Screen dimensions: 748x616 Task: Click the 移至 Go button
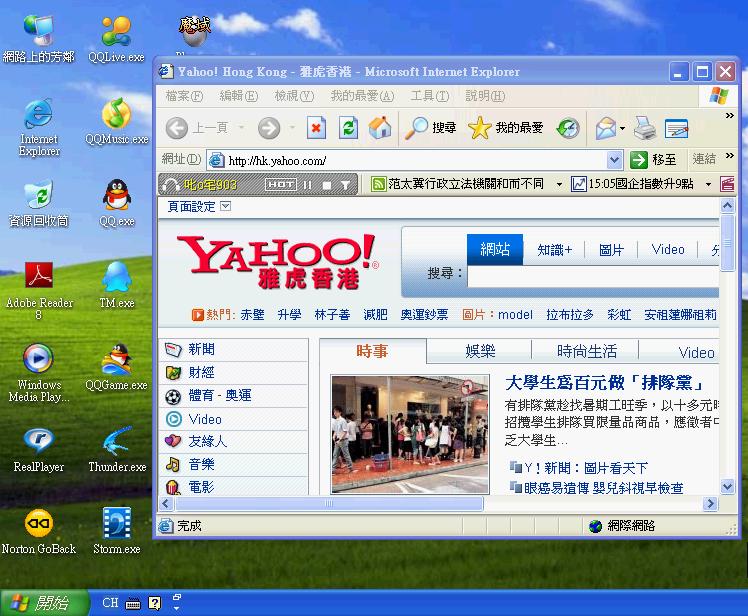point(653,160)
